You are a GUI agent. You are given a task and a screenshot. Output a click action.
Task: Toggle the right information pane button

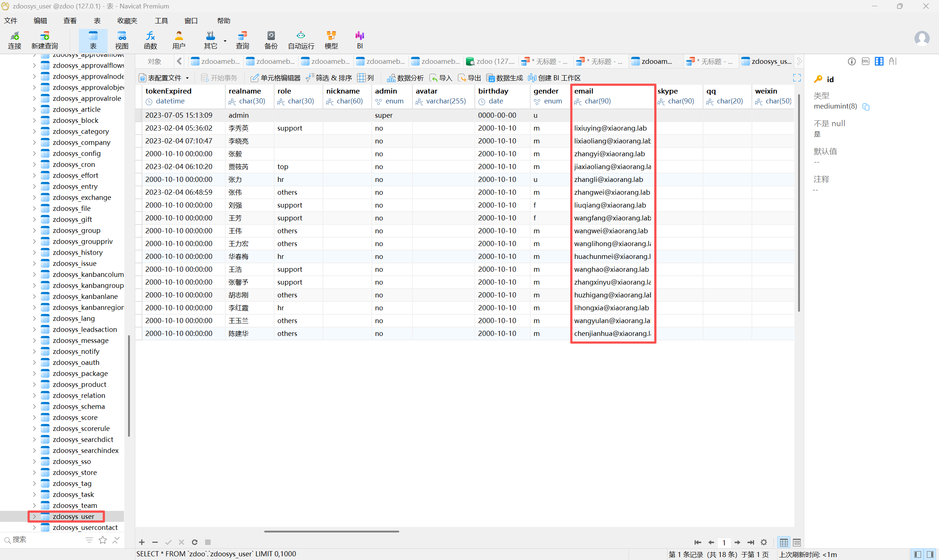[x=930, y=554]
